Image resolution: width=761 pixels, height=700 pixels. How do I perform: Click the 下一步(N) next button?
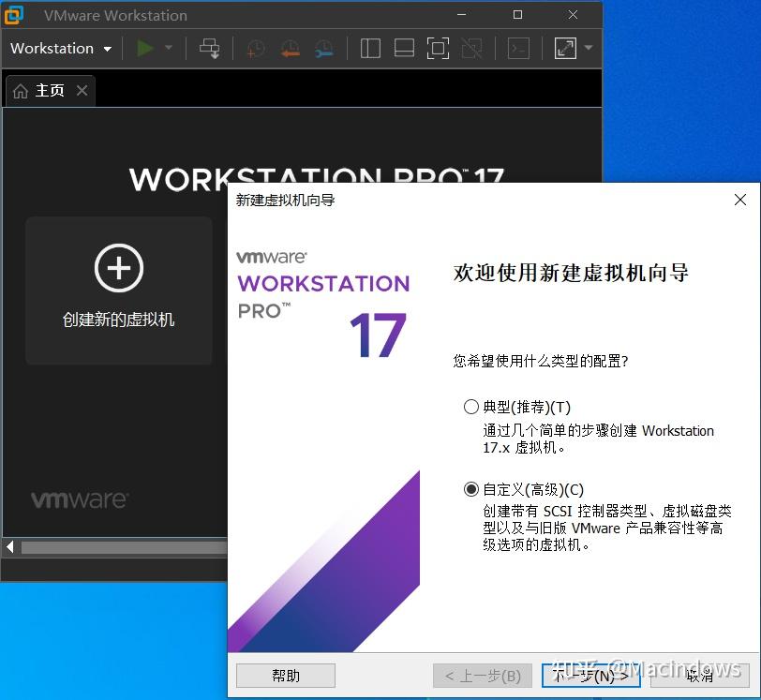590,676
